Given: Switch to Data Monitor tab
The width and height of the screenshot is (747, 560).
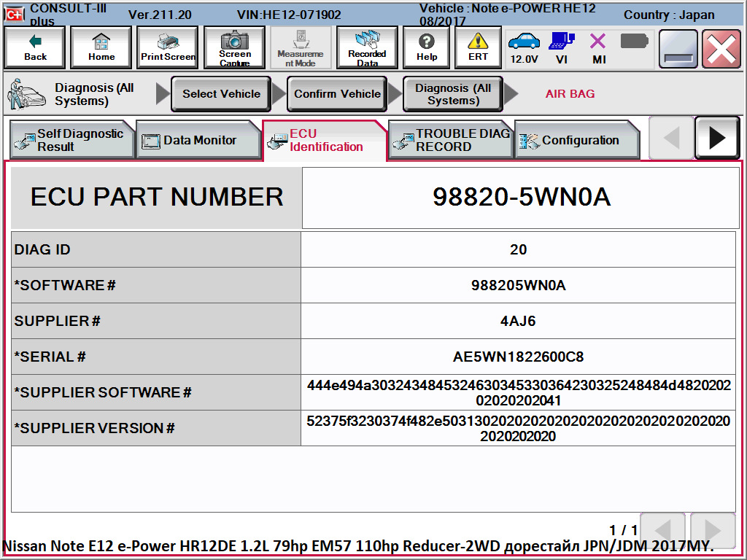Looking at the screenshot, I should point(198,140).
